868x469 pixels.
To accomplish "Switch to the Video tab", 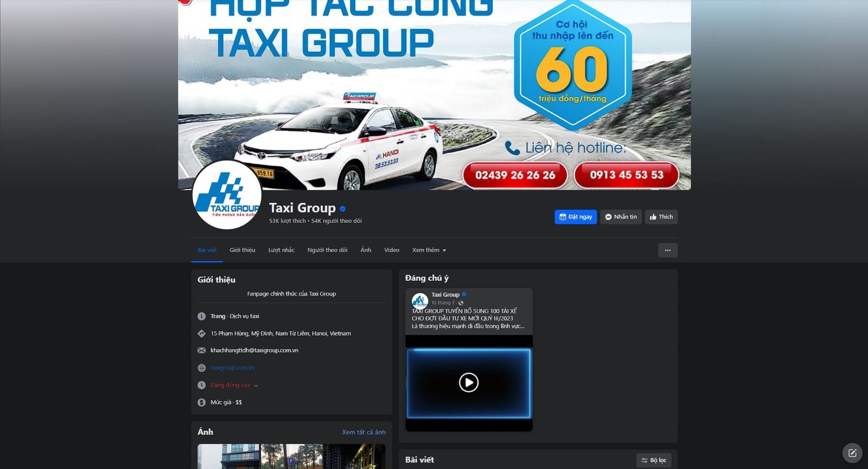I will (392, 250).
